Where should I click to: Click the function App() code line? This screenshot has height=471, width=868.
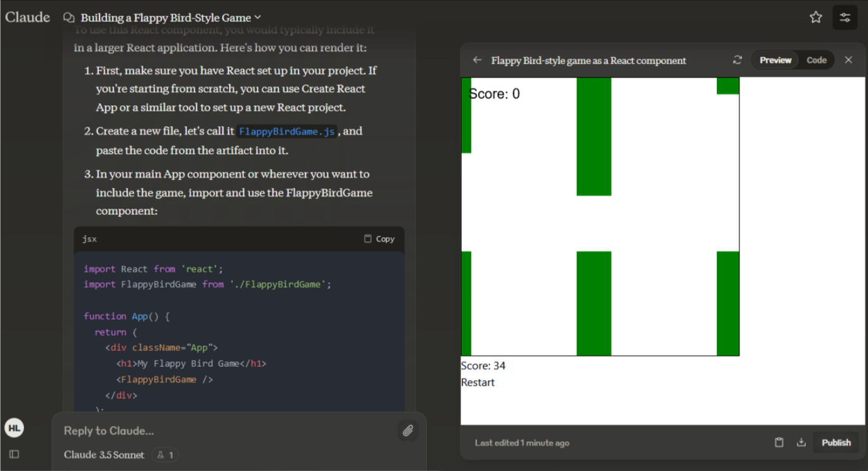click(x=127, y=316)
